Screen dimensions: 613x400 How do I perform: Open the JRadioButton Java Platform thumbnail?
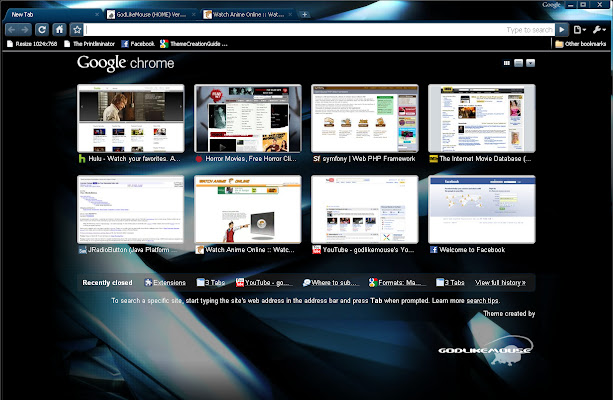click(x=131, y=209)
